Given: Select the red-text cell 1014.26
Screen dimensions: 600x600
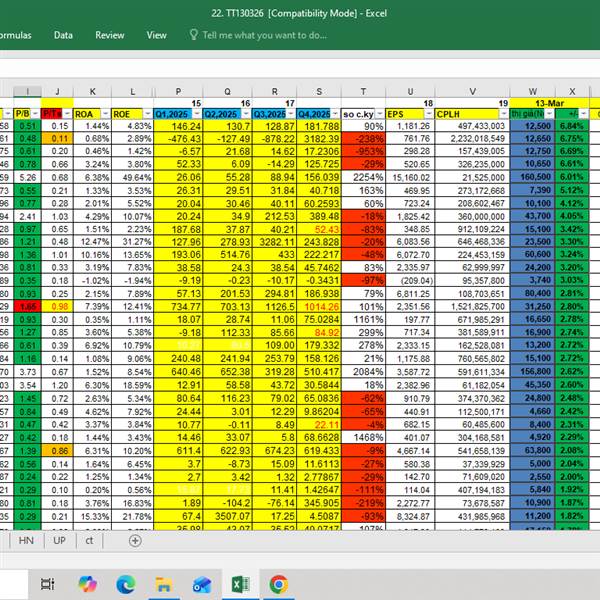Looking at the screenshot, I should pyautogui.click(x=319, y=307).
